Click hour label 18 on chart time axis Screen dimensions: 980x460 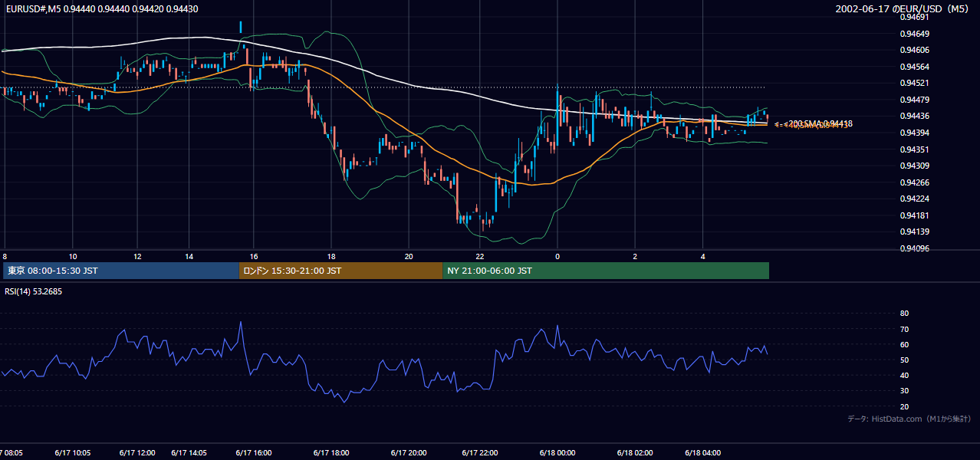[x=331, y=256]
